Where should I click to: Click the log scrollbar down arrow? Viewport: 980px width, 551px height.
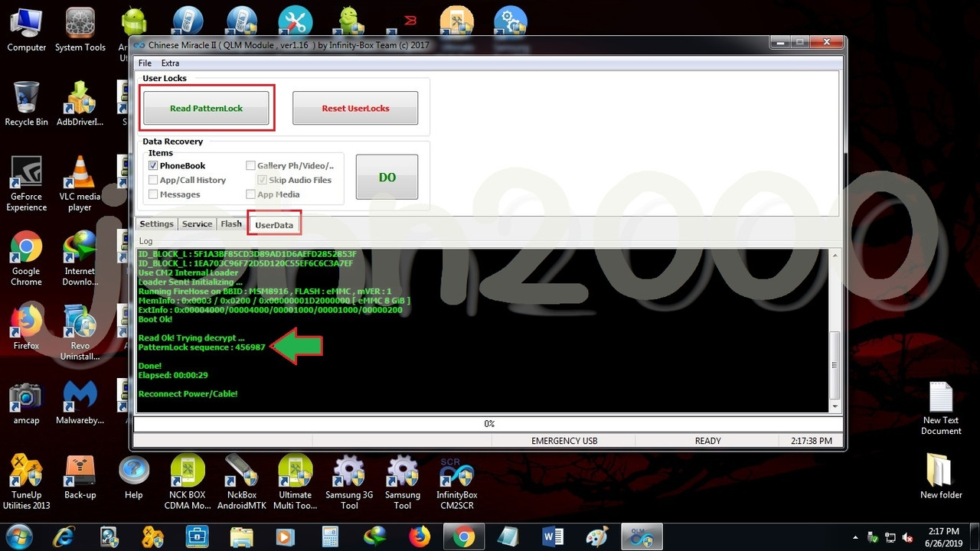[835, 406]
